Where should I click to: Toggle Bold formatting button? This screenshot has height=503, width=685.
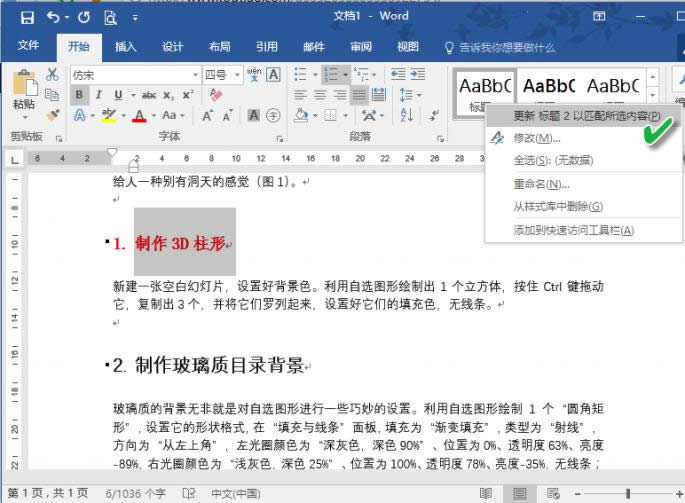click(x=80, y=95)
